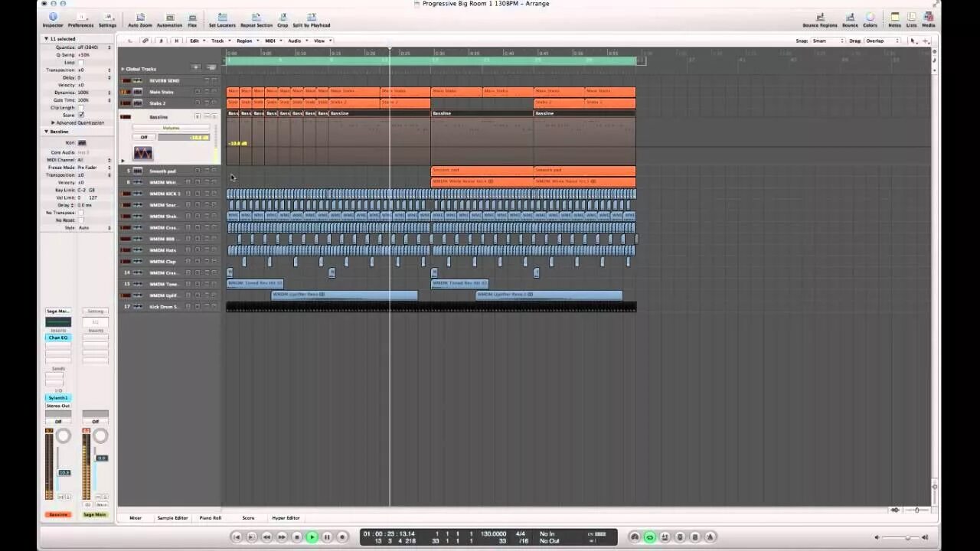Open the Audio menu in Arrange
This screenshot has height=551, width=980.
tap(296, 41)
